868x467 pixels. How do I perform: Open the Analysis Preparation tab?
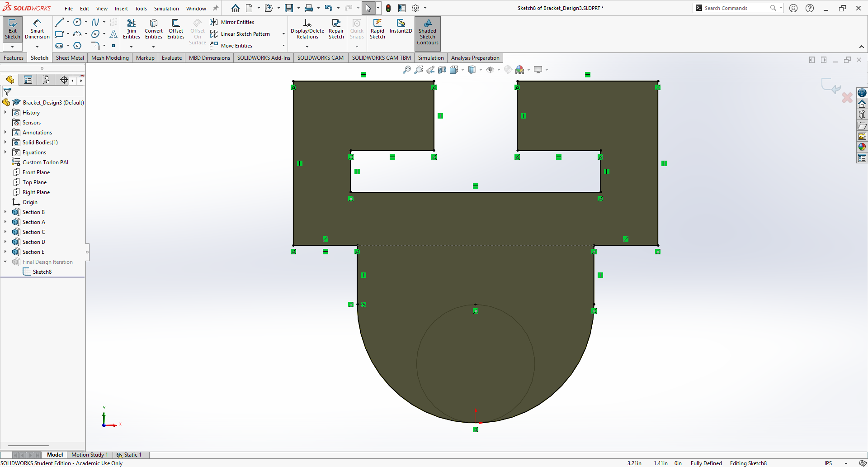pos(475,58)
